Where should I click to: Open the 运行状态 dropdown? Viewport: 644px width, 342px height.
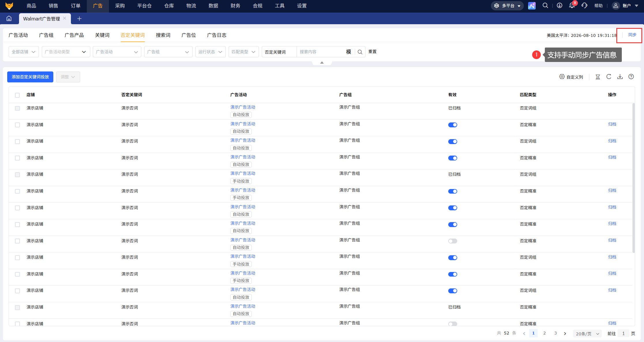[x=210, y=52]
